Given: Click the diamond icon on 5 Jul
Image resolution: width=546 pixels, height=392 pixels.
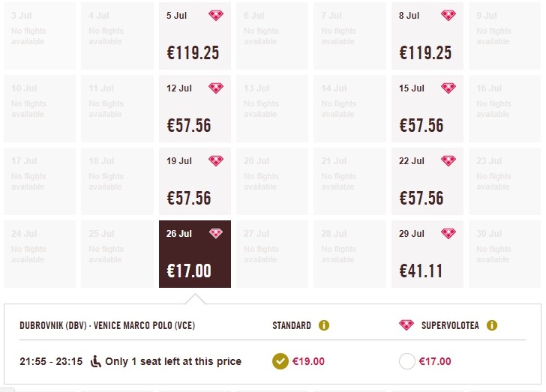Looking at the screenshot, I should (x=216, y=16).
